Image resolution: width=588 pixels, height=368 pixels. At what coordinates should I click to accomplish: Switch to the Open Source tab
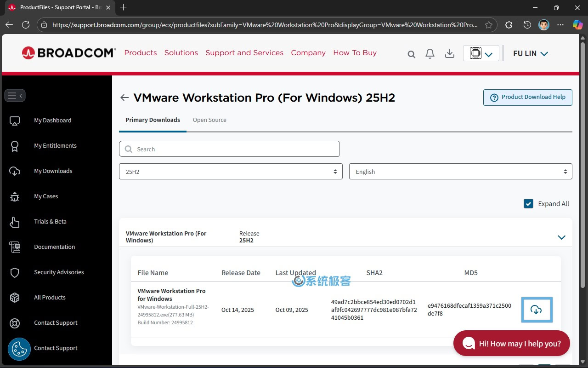[x=209, y=120]
